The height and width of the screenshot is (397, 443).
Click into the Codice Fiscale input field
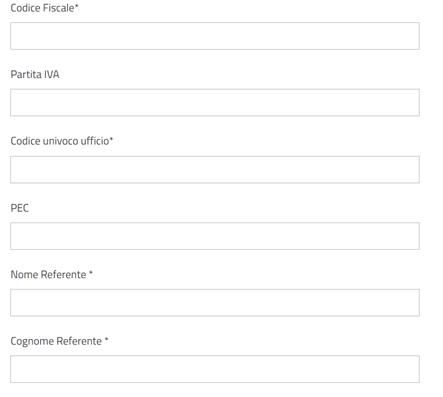click(x=215, y=36)
